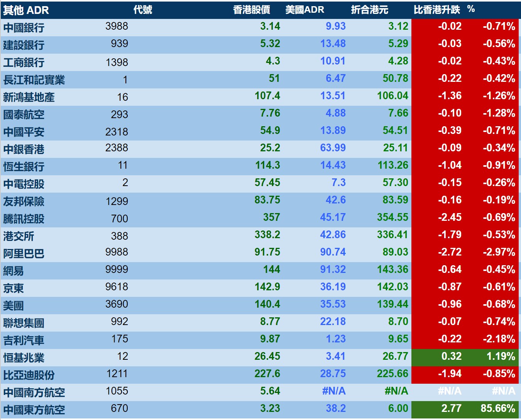Click 阿里巴巴 Hong Kong price 91.75
This screenshot has width=521, height=420.
coord(267,252)
